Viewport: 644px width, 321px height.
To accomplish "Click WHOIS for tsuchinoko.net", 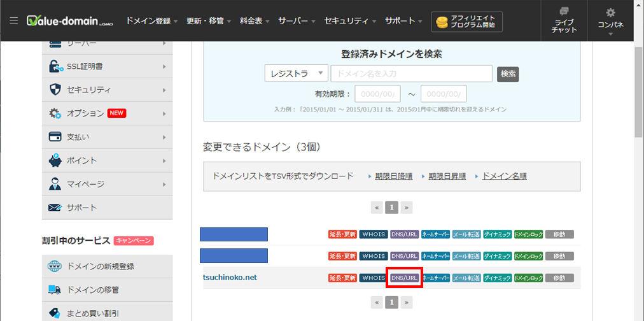I will tap(374, 278).
